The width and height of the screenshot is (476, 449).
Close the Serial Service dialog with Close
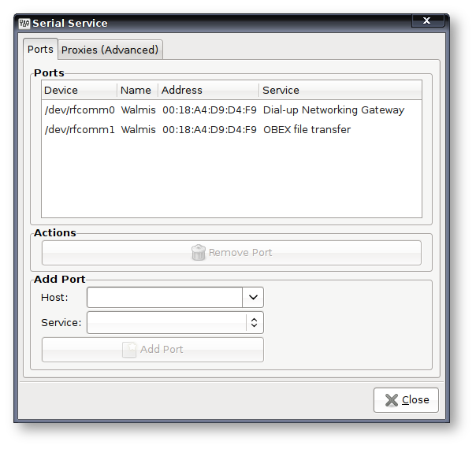coord(406,400)
